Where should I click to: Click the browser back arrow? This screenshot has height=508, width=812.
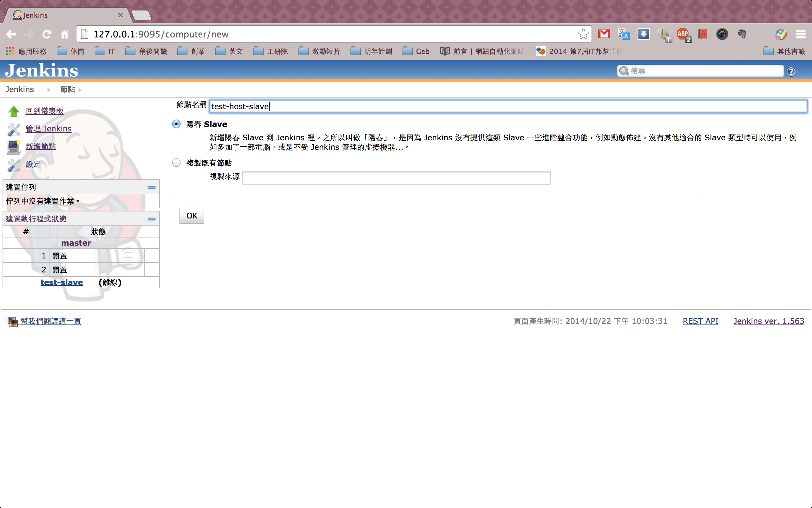(x=11, y=34)
